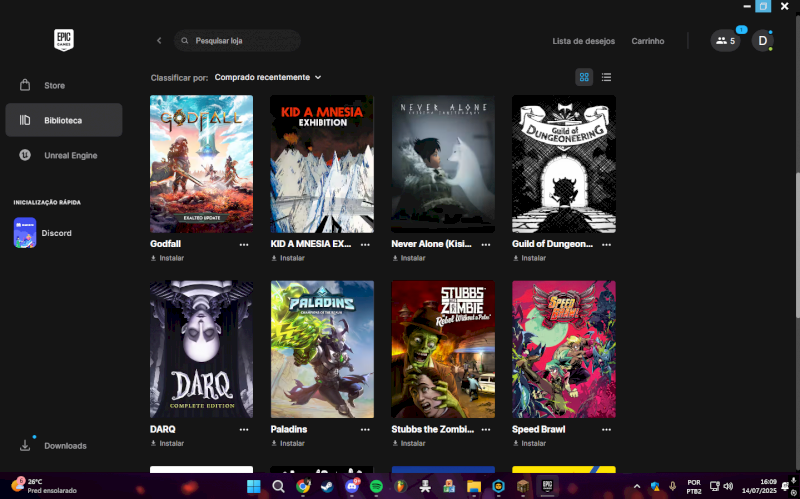Switch library to list view
The width and height of the screenshot is (800, 499).
607,77
